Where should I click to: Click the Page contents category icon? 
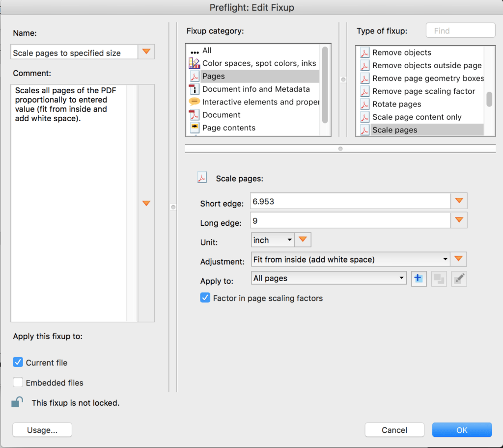pyautogui.click(x=194, y=128)
